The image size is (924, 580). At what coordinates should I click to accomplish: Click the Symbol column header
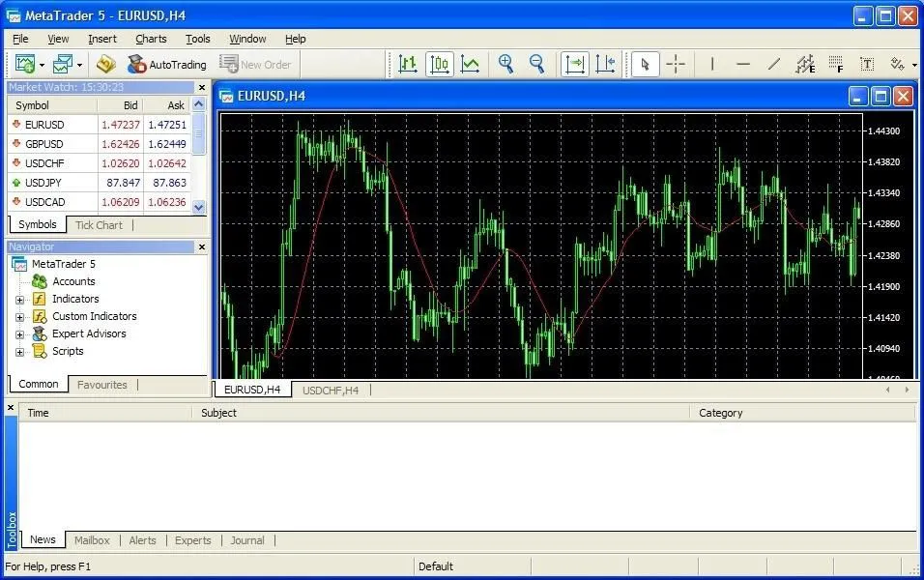[52, 105]
